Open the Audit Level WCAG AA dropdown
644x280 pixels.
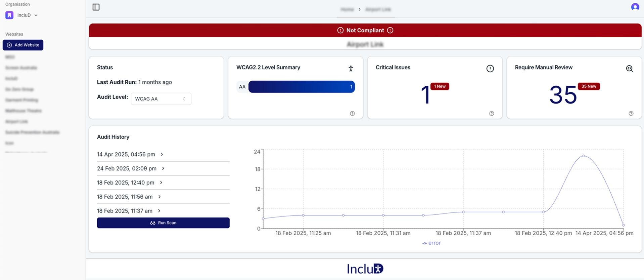161,99
